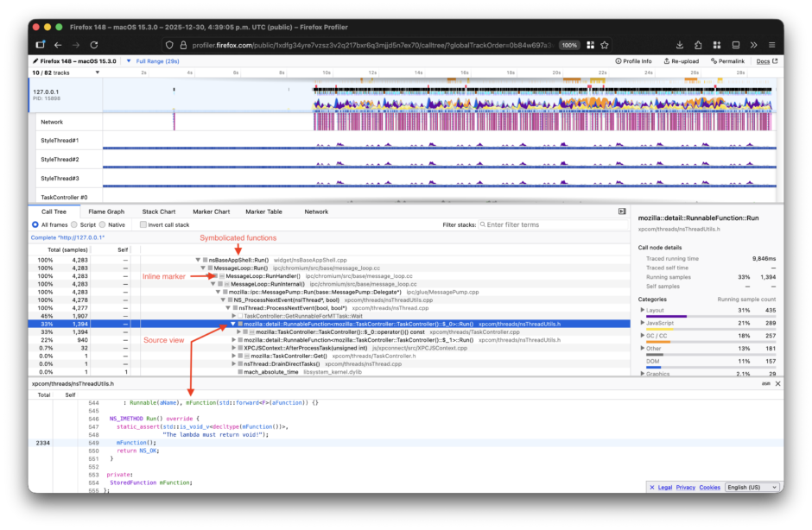Enable the Invert call stack checkbox
Viewport: 812px width, 530px height.
[143, 224]
